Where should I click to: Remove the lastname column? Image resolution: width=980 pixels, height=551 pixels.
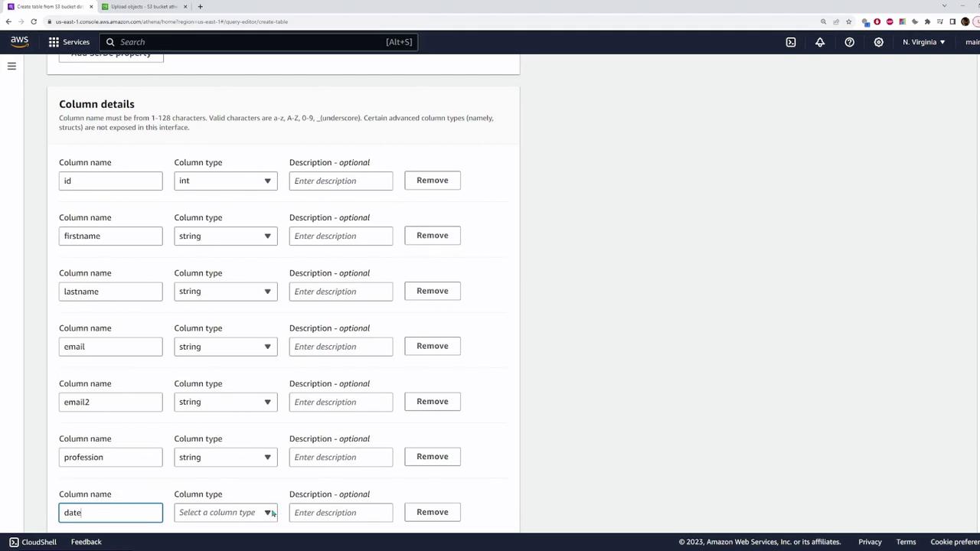(x=433, y=291)
